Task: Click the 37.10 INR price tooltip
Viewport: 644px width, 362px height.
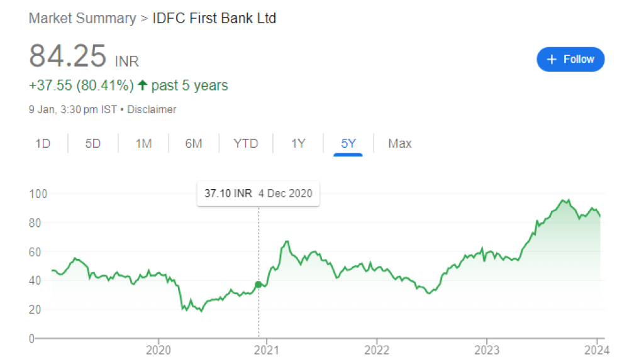Action: [x=258, y=194]
